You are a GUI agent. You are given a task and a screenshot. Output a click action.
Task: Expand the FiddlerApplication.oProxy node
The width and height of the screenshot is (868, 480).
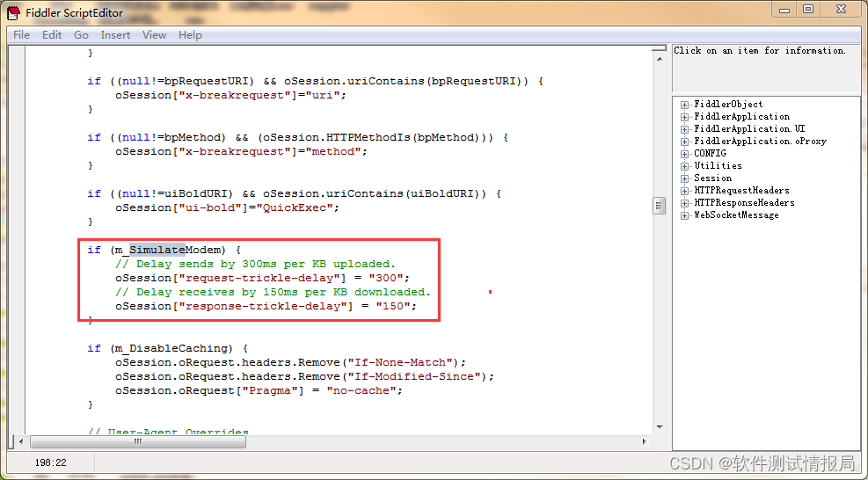(685, 142)
